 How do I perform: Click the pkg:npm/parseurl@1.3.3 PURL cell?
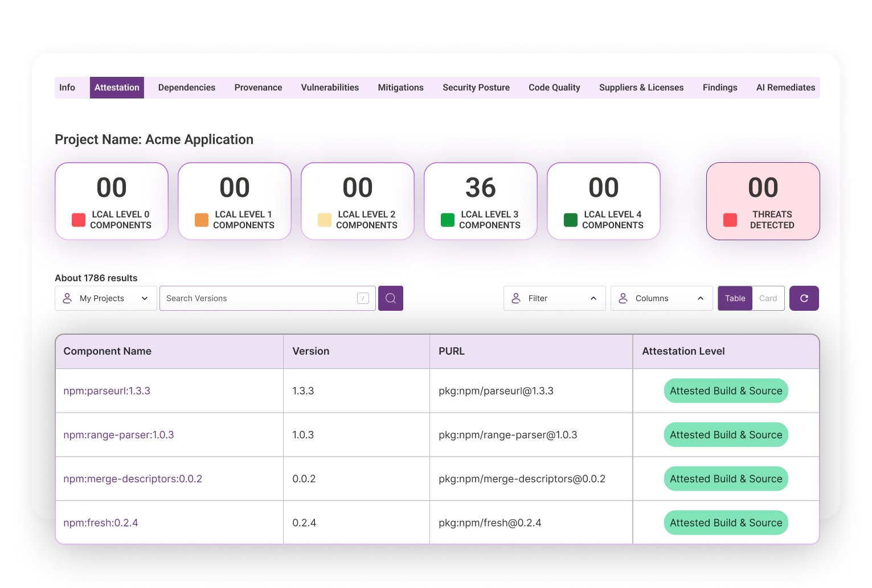tap(531, 391)
